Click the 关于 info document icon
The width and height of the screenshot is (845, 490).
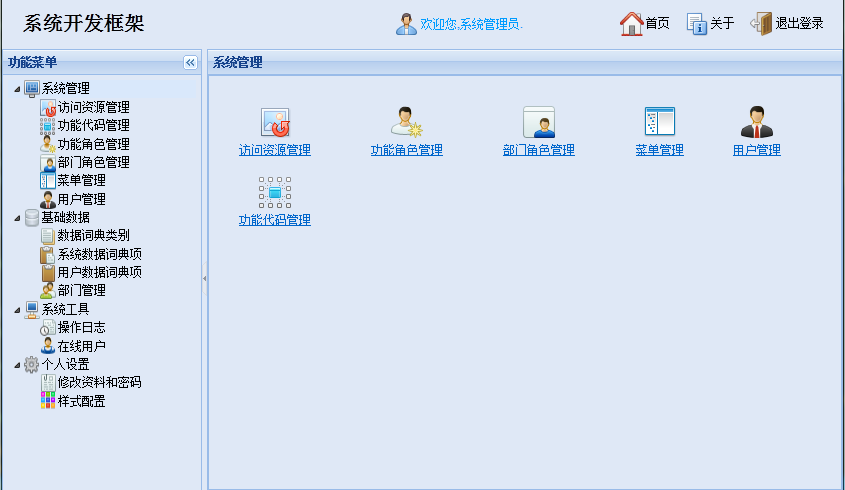pyautogui.click(x=696, y=24)
